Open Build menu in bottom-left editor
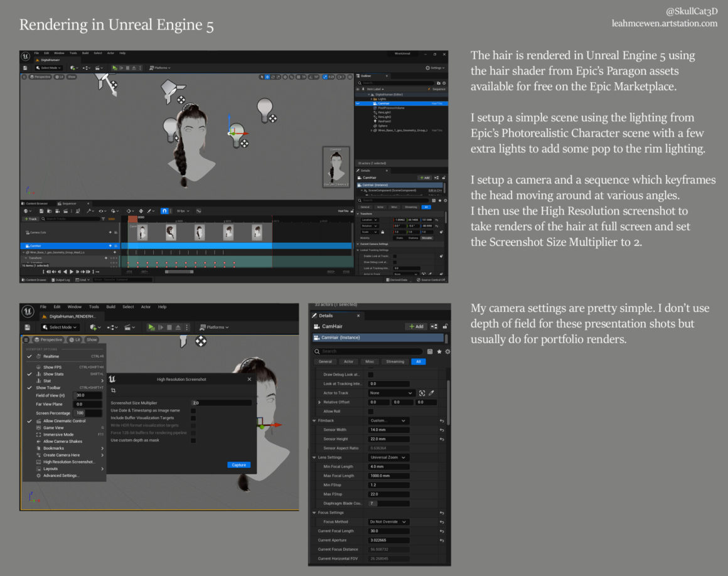728x576 pixels. [110, 307]
